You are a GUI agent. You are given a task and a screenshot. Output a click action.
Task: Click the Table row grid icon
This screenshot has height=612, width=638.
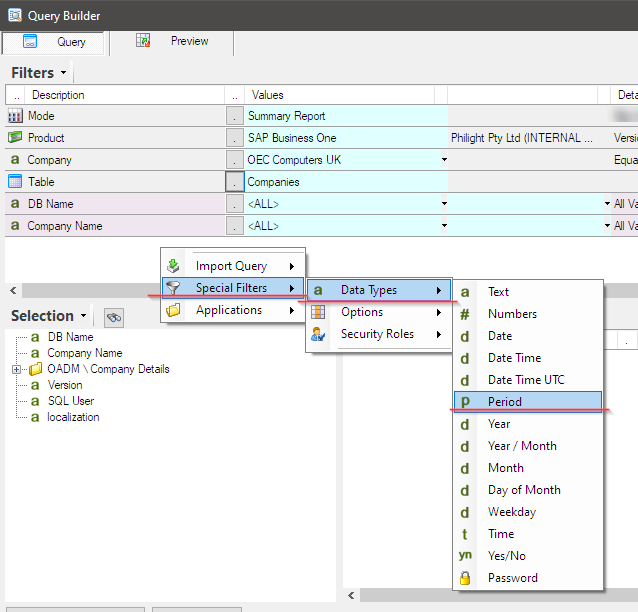[15, 181]
